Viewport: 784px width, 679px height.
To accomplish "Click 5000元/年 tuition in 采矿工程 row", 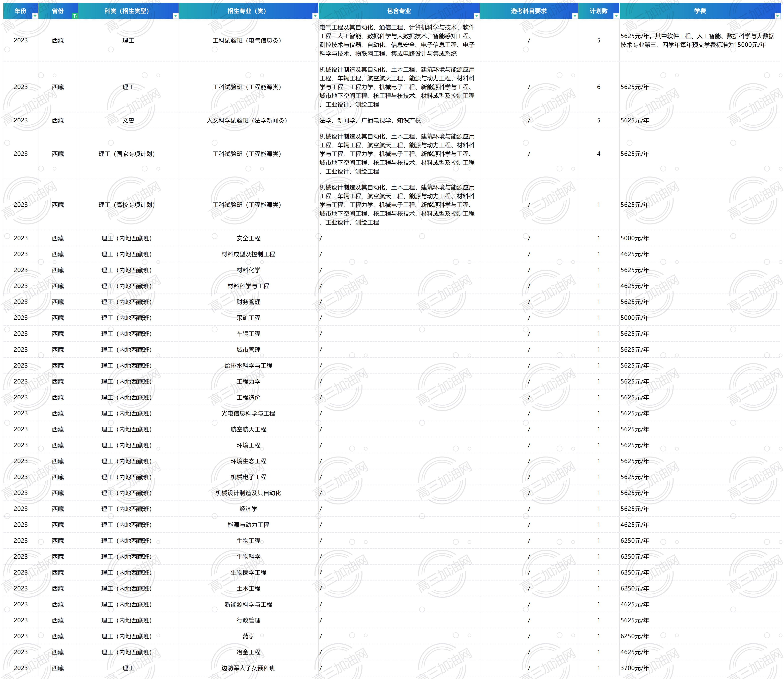I will (700, 318).
